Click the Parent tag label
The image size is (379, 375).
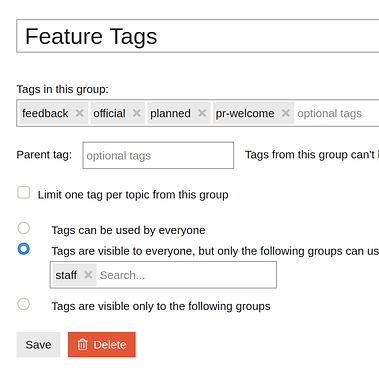point(44,155)
